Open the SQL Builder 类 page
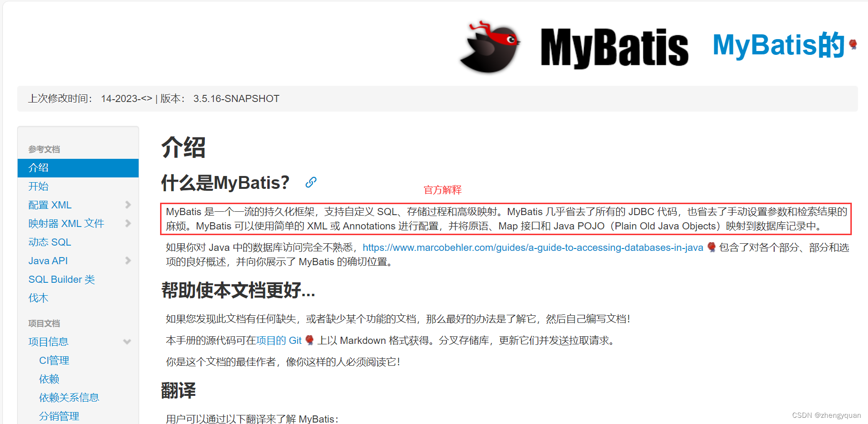 [62, 279]
